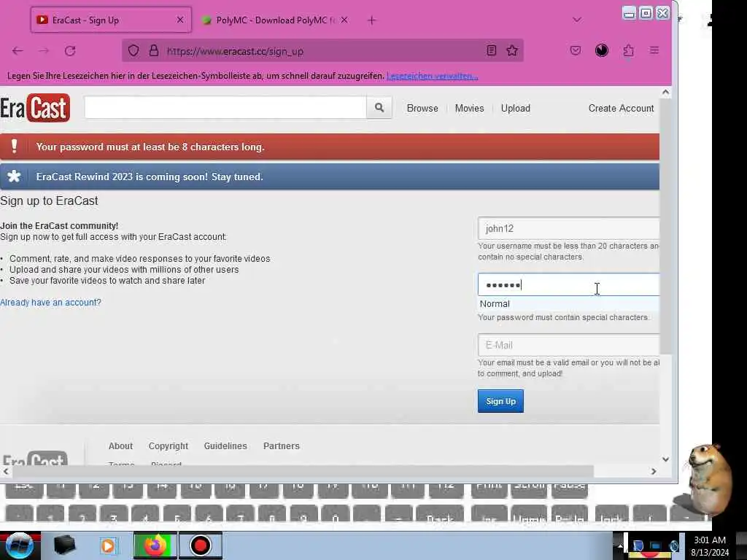Click the red record button taskbar icon
Viewport: 747px width, 560px height.
tap(200, 545)
